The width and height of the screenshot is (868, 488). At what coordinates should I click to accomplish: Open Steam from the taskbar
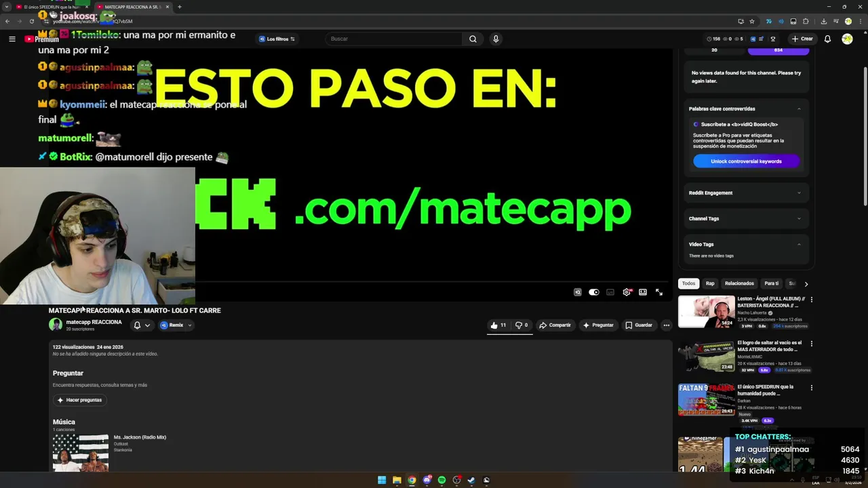pyautogui.click(x=471, y=480)
